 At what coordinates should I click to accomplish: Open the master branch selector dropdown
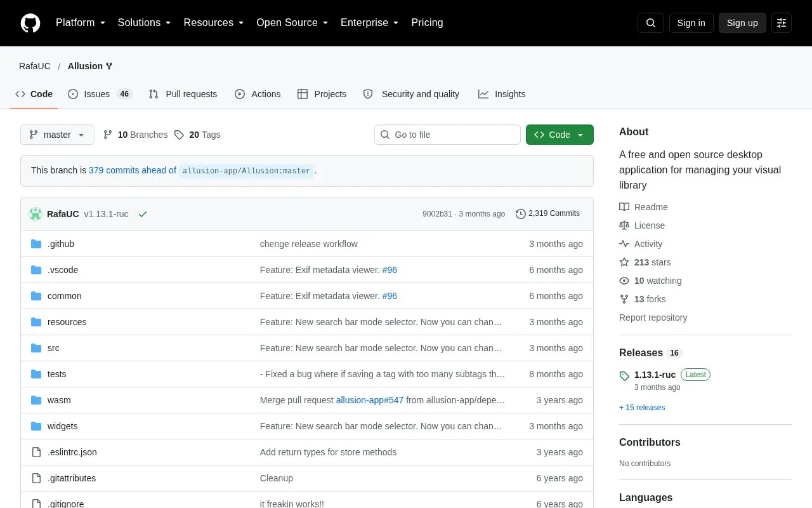[57, 135]
